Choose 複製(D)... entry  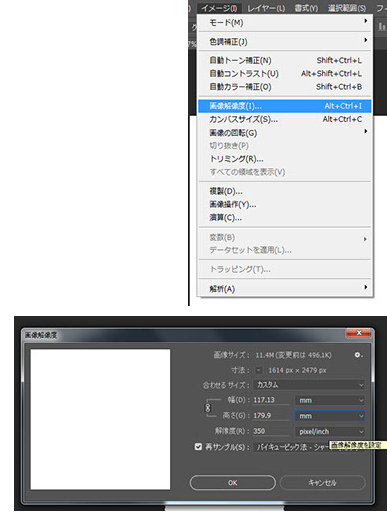[x=285, y=191]
